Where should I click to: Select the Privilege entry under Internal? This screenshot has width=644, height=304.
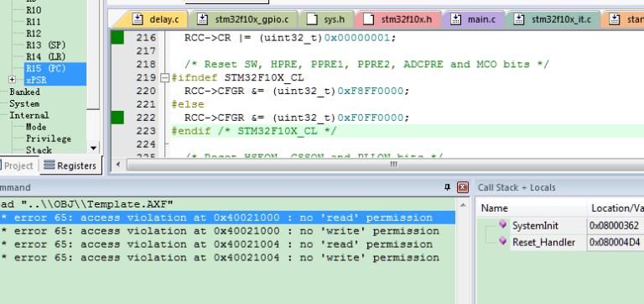point(49,139)
